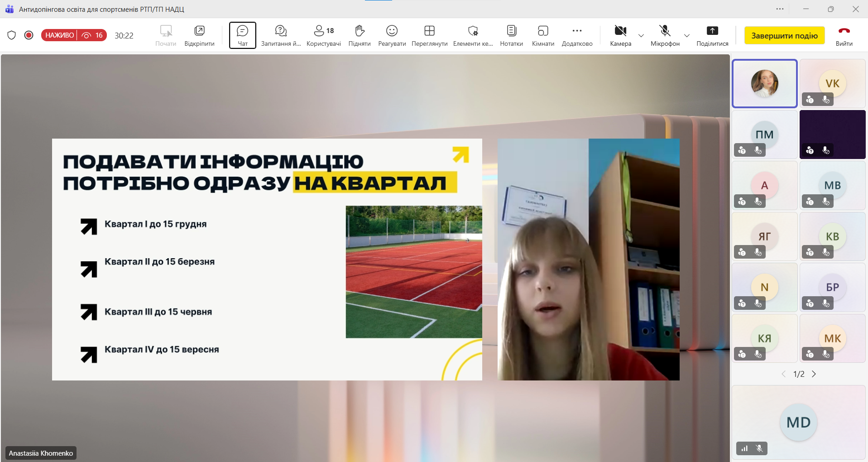The width and height of the screenshot is (868, 462).
Task: Select the VK participant tile
Action: click(x=832, y=84)
